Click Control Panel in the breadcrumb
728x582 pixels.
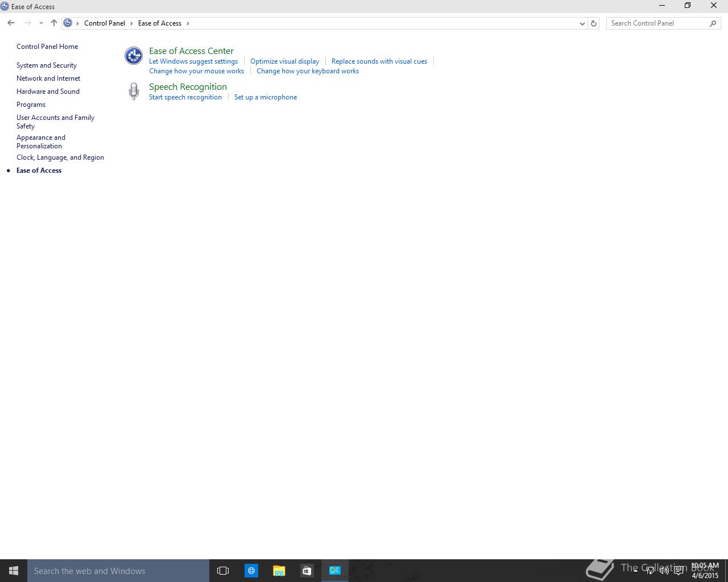[x=105, y=23]
